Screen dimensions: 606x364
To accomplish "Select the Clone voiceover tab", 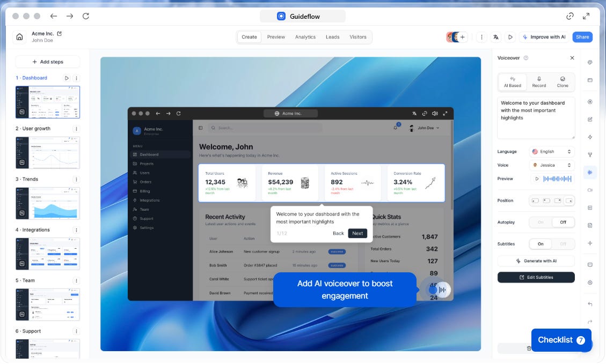I will tap(563, 82).
